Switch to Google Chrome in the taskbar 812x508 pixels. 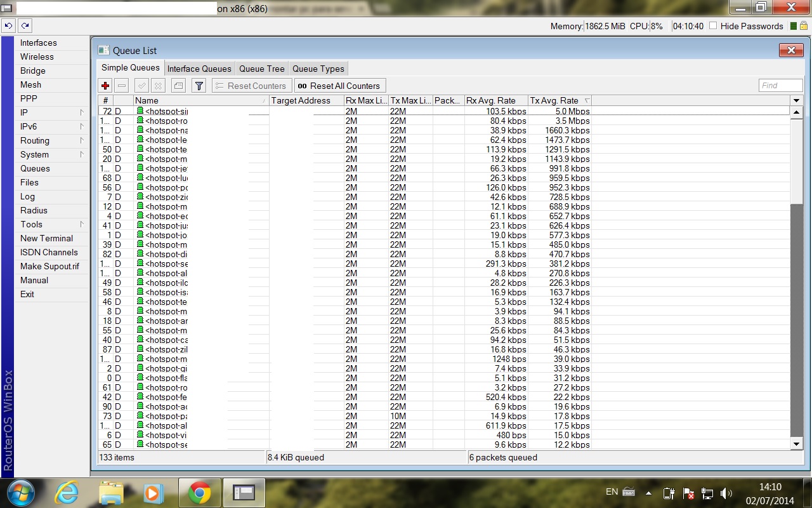tap(199, 493)
